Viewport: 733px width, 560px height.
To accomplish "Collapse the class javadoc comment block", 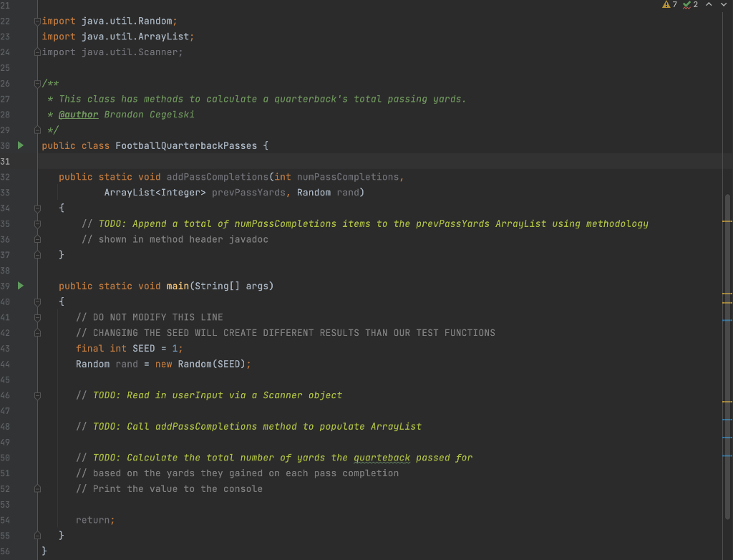I will coord(36,82).
